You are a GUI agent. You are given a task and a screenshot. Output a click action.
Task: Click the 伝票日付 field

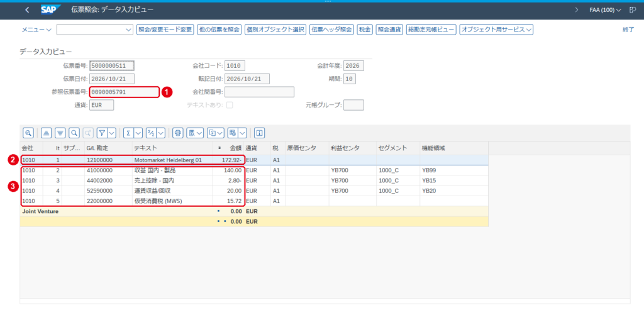point(112,79)
